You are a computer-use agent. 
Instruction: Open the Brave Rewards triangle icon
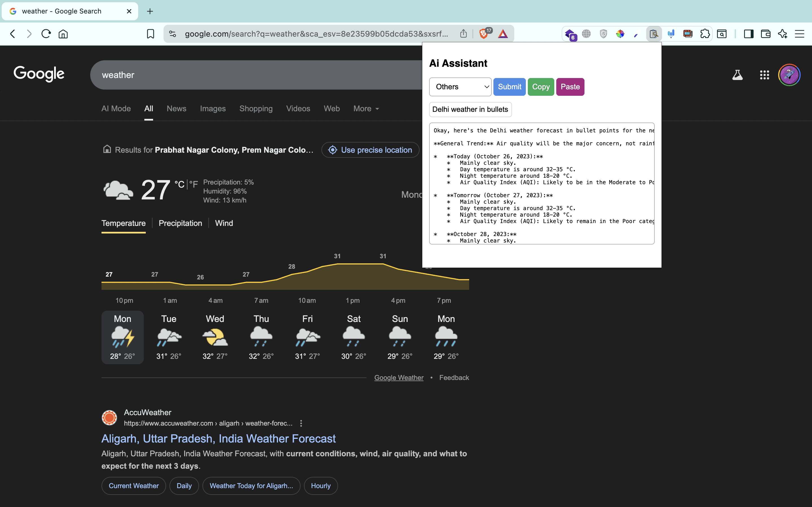point(503,34)
